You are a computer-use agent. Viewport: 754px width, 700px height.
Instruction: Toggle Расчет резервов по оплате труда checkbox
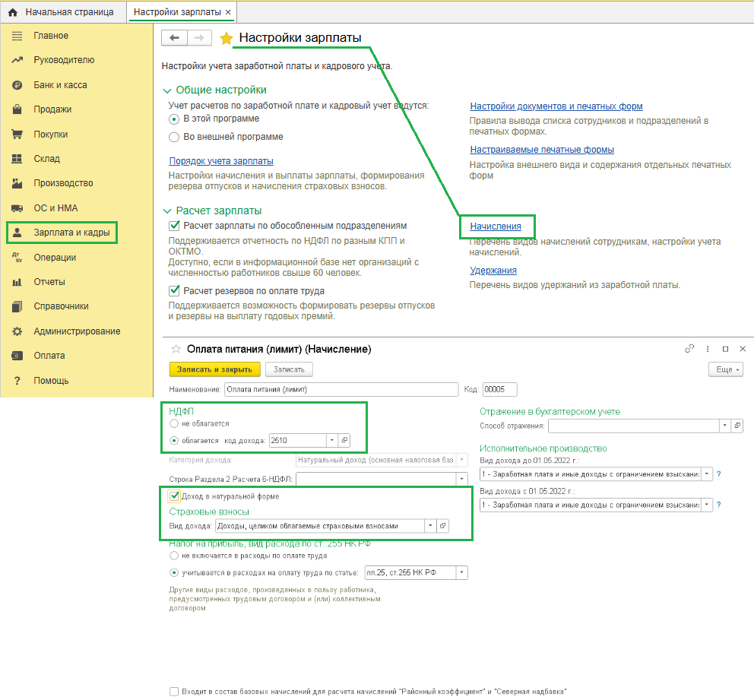click(x=174, y=291)
